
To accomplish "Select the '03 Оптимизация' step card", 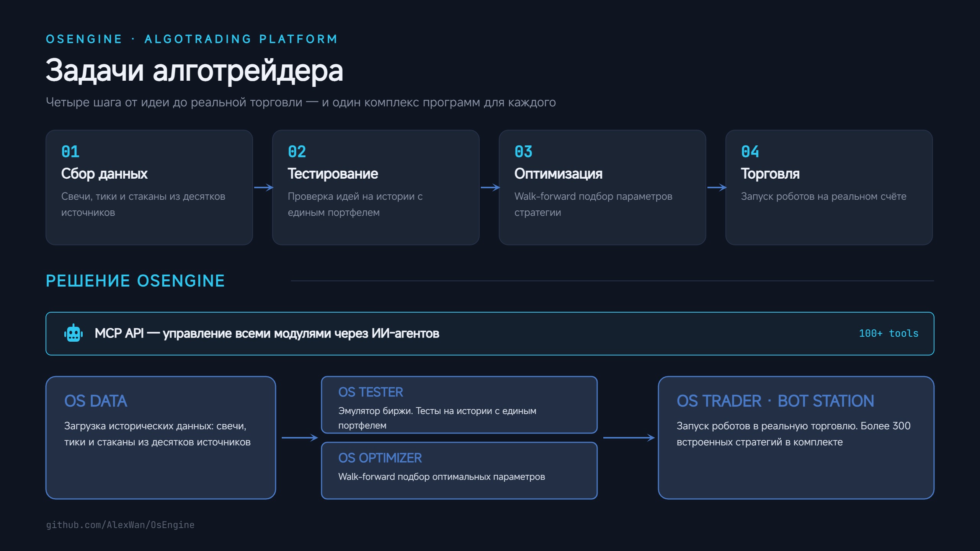I will click(x=603, y=187).
